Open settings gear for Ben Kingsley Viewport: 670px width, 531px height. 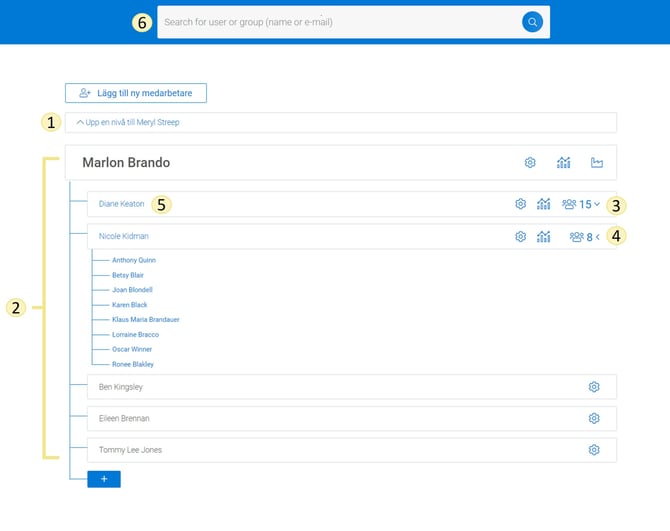click(594, 387)
